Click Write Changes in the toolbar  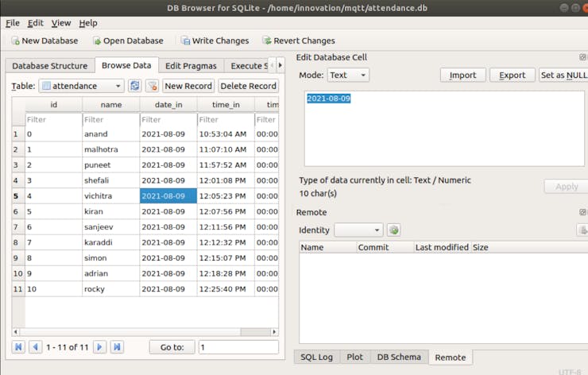214,41
